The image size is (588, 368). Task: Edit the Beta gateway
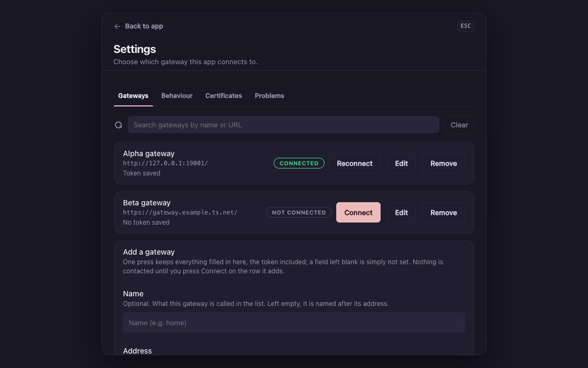point(401,212)
